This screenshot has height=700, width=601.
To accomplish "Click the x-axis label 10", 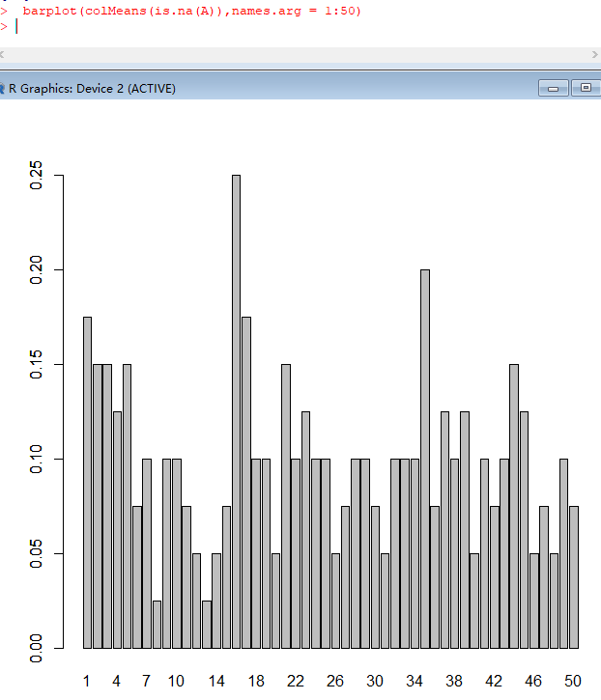I will (176, 682).
